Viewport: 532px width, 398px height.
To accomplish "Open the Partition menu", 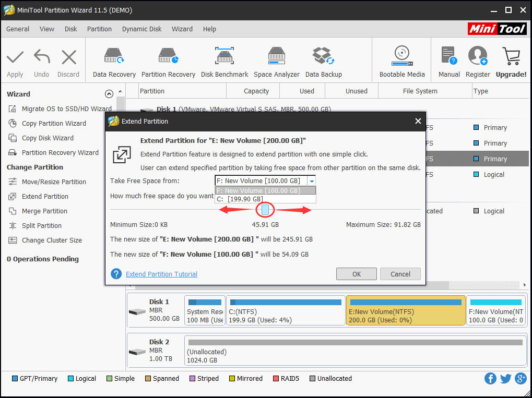I will 99,29.
